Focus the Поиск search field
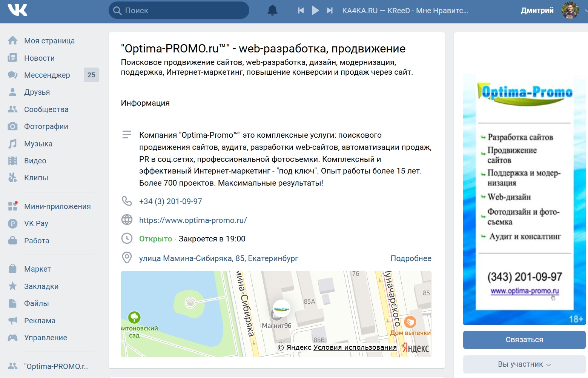This screenshot has width=588, height=378. pyautogui.click(x=179, y=11)
